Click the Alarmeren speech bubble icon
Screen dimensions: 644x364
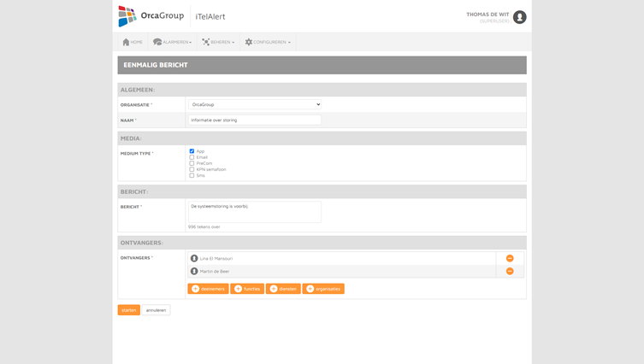157,42
